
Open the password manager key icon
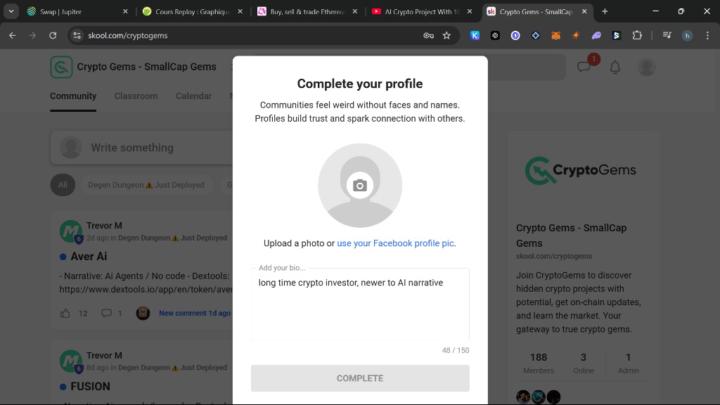[428, 35]
